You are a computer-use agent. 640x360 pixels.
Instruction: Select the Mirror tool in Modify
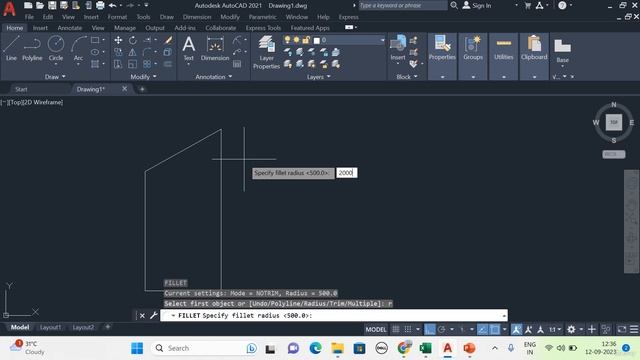(133, 52)
